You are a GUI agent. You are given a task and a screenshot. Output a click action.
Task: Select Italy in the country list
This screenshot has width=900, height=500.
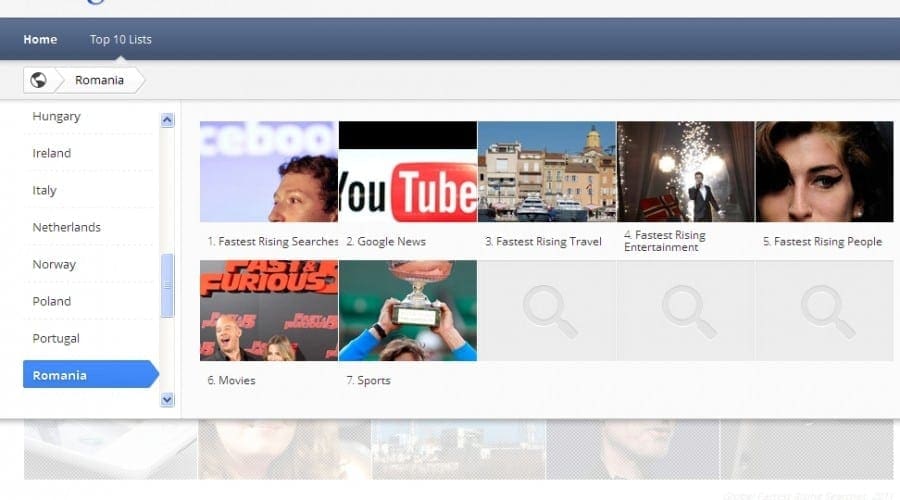[44, 190]
